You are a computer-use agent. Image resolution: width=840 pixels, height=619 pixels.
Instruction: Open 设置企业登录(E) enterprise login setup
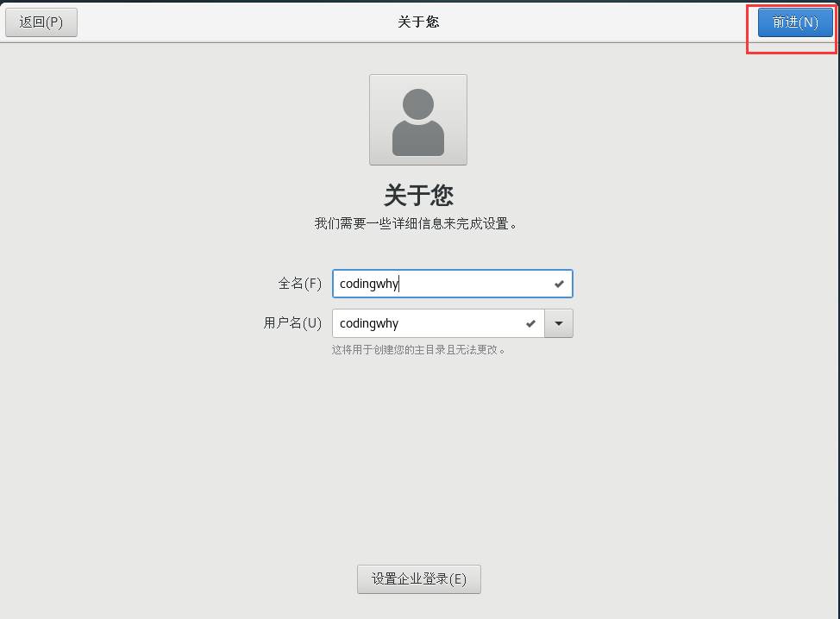(418, 578)
